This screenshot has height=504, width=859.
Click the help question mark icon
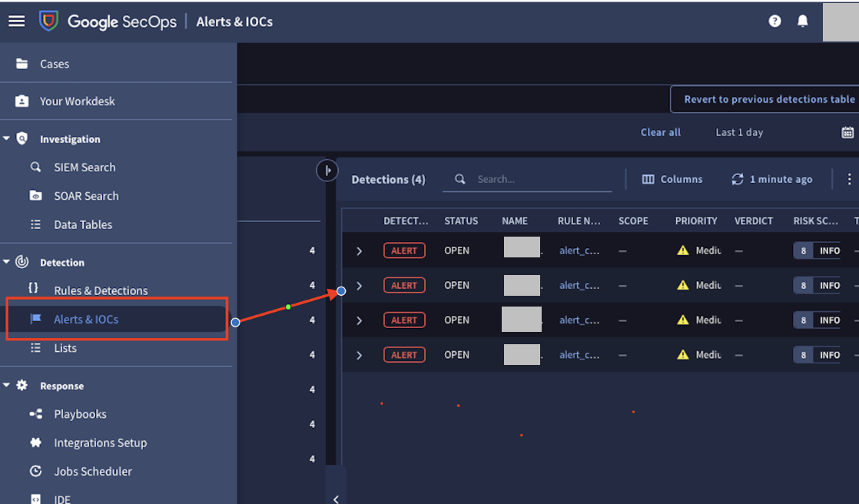point(774,22)
